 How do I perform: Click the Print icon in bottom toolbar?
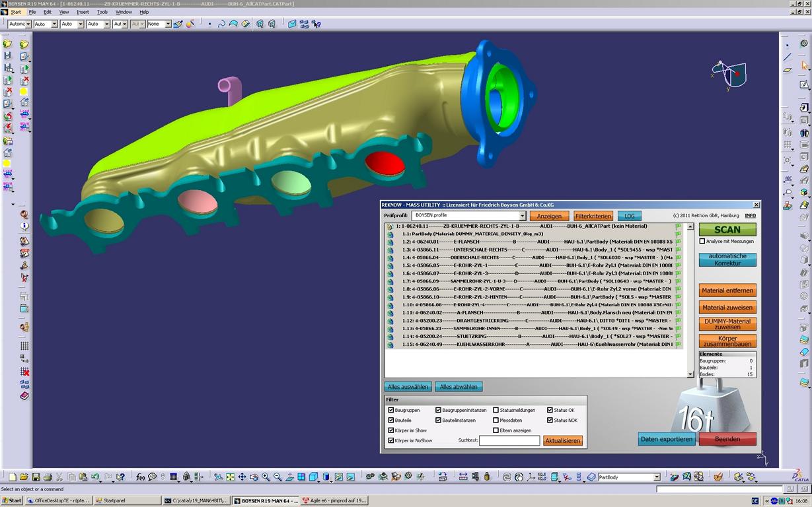48,477
